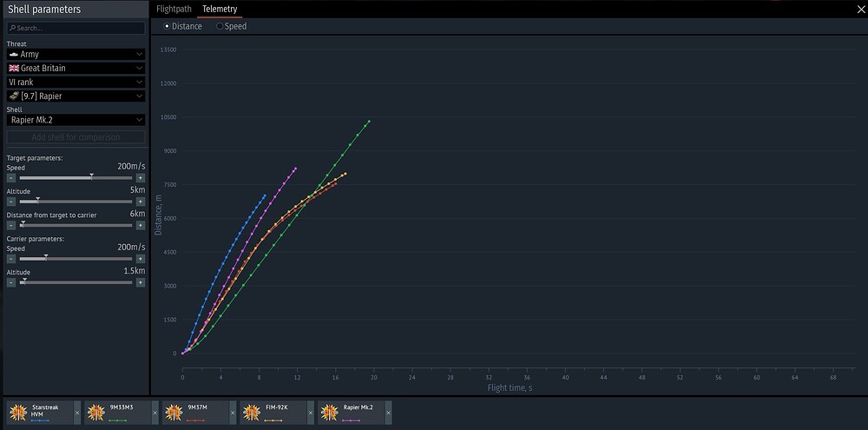
Task: Adjust the target Speed slider
Action: tap(76, 178)
